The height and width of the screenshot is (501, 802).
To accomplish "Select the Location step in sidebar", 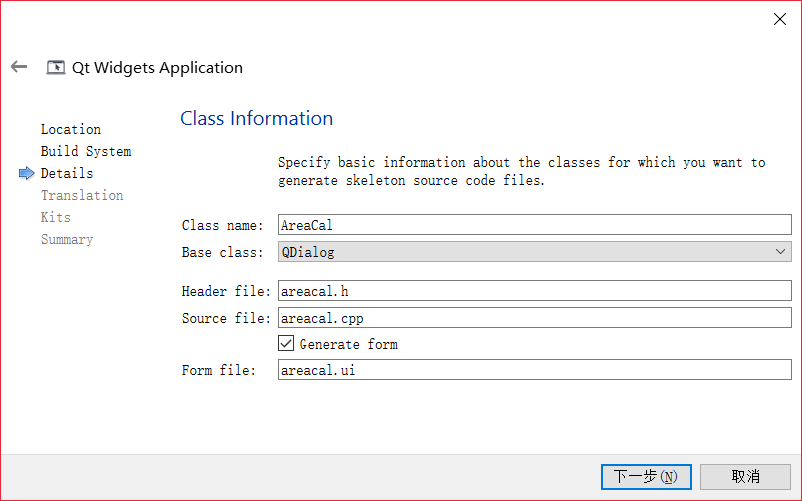I will pos(71,129).
